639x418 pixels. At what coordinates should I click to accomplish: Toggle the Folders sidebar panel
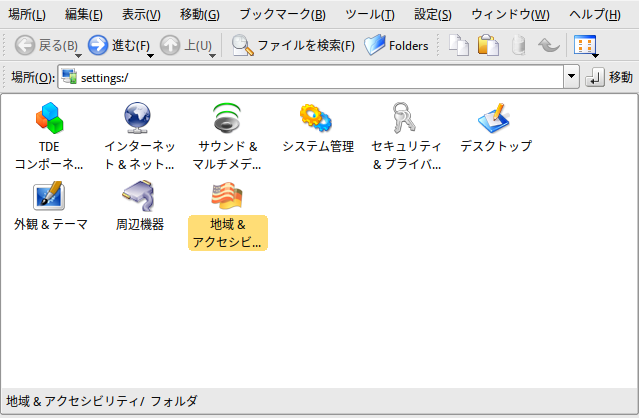[x=397, y=45]
